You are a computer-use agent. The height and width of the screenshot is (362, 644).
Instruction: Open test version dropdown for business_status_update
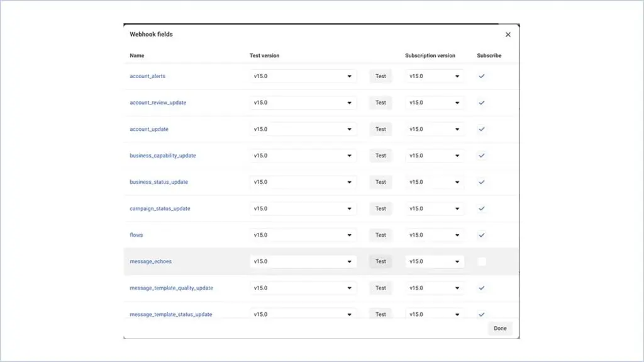click(303, 182)
